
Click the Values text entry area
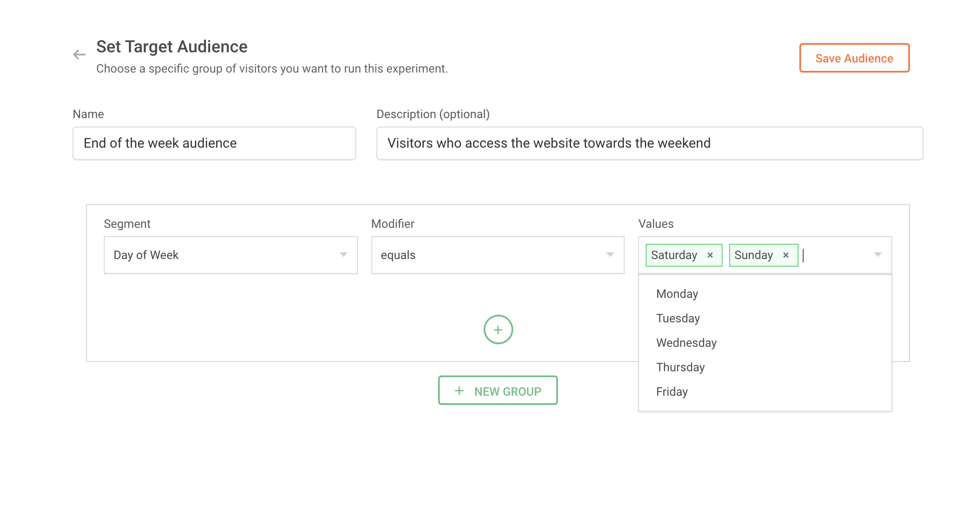point(834,255)
